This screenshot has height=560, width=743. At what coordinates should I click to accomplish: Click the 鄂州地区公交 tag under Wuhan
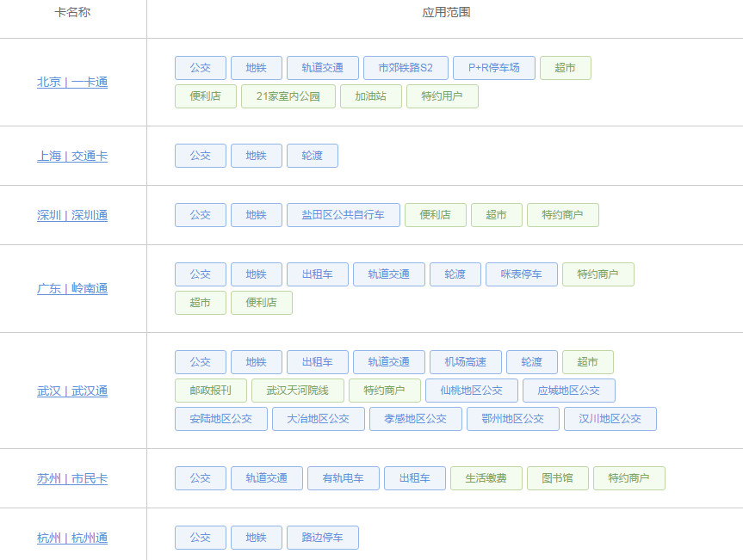512,419
